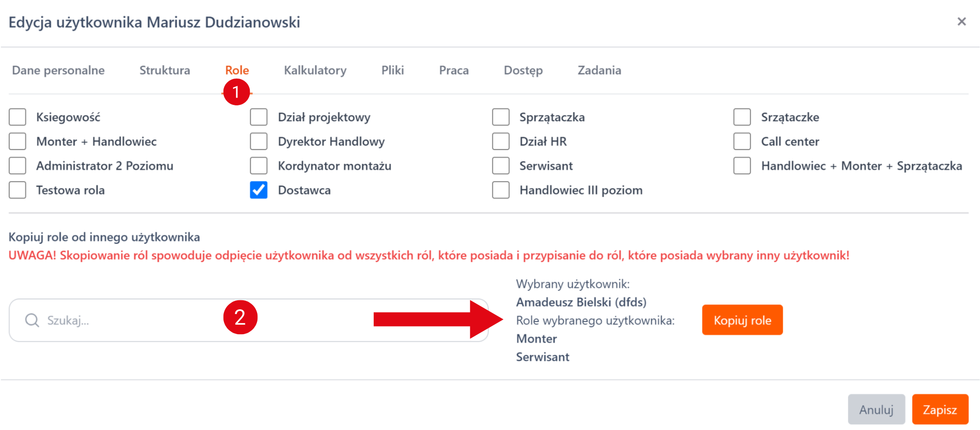Tick the Serwisant role checkbox

[x=501, y=166]
